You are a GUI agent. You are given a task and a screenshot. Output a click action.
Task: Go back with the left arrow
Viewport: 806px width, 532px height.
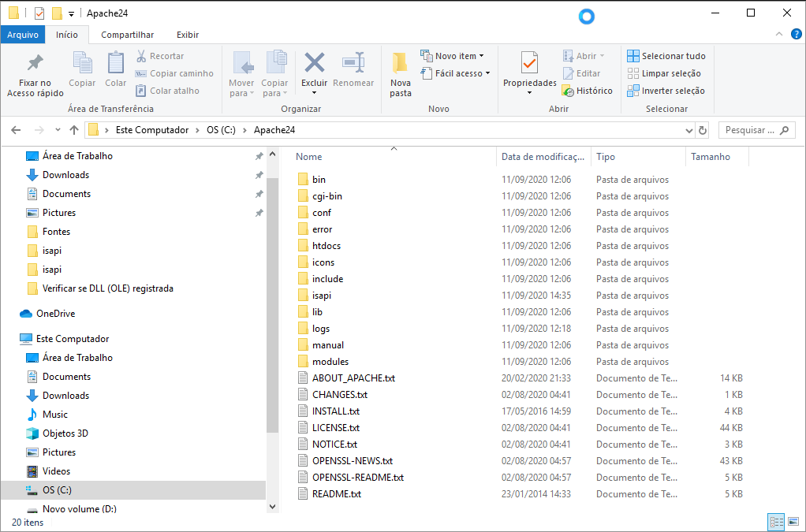coord(16,130)
